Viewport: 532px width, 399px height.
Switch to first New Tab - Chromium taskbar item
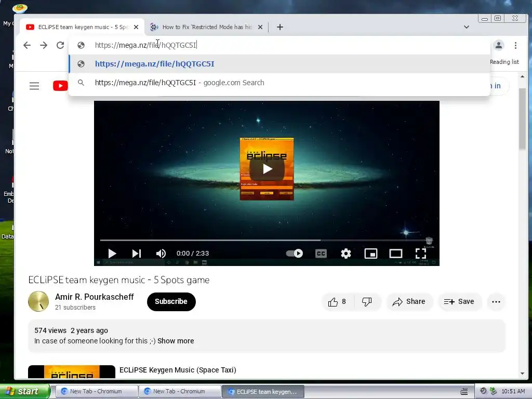pos(96,391)
